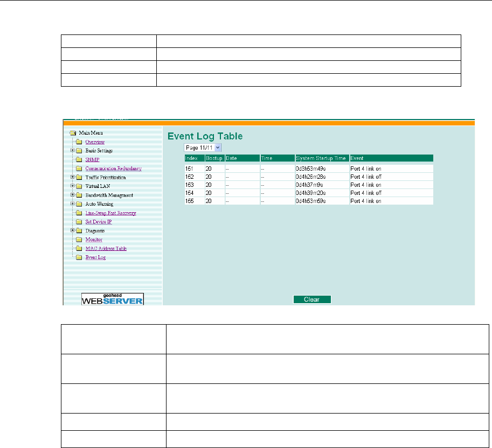Open the MAC Address Table link
The image size is (492, 448).
106,249
